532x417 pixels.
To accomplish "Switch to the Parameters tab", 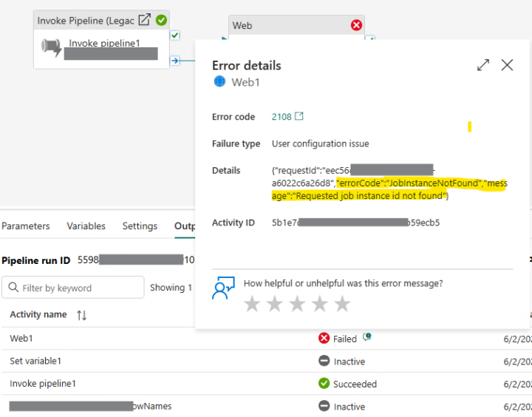I will click(26, 226).
